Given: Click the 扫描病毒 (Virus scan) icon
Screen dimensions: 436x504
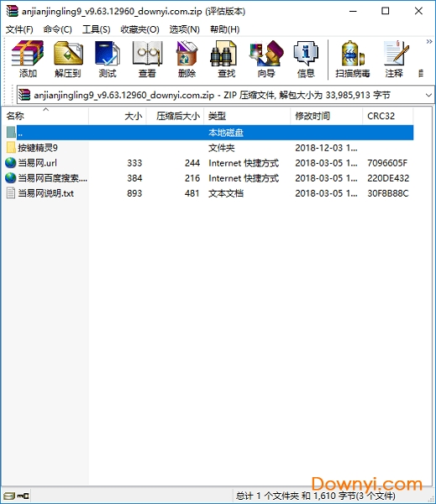Looking at the screenshot, I should pos(352,60).
